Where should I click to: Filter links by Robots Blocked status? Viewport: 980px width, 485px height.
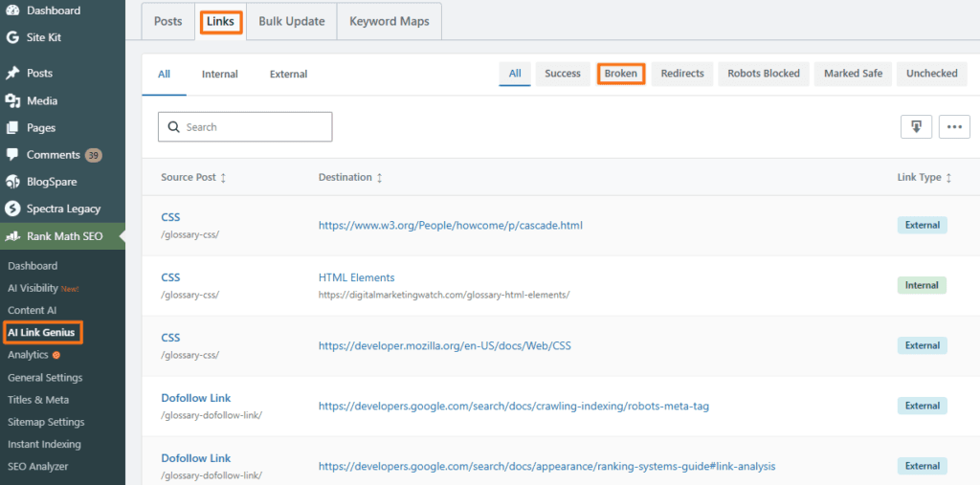763,73
